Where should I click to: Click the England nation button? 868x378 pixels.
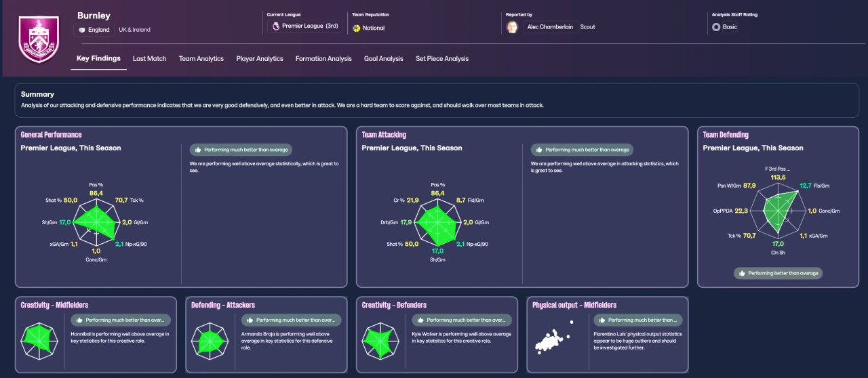tap(94, 30)
